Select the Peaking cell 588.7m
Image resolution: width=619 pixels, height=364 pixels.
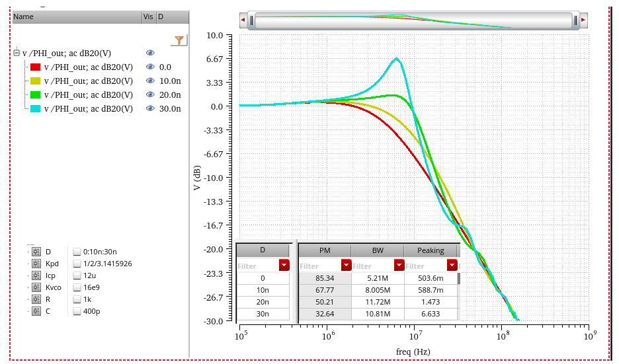(431, 290)
